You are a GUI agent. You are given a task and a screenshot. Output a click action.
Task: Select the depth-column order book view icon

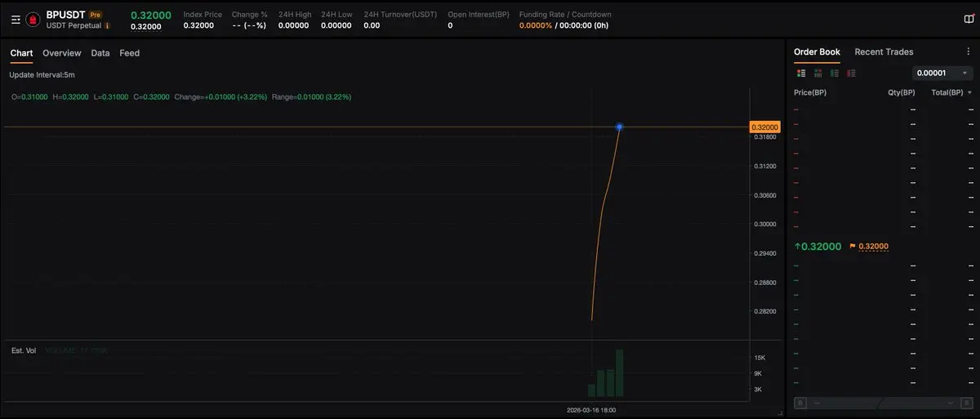click(818, 73)
